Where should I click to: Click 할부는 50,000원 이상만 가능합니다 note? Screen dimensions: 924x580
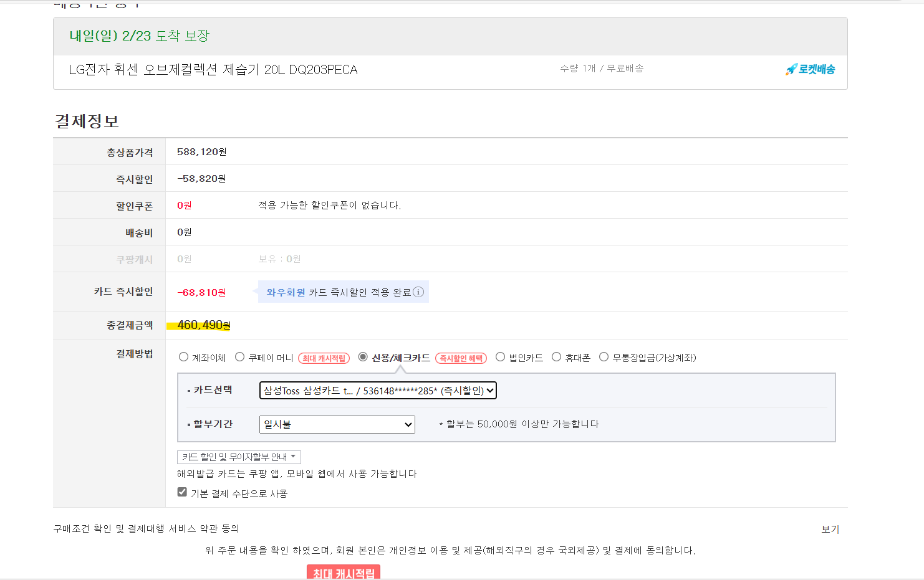click(x=519, y=424)
